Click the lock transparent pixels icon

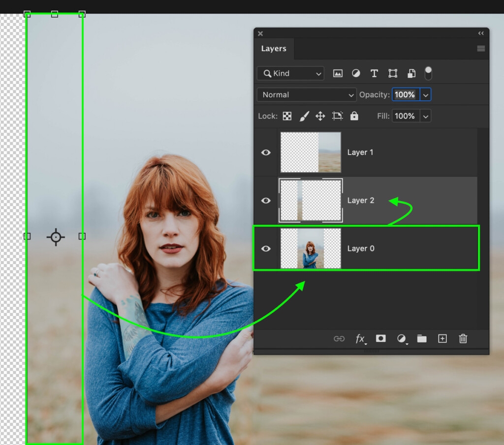pos(287,116)
